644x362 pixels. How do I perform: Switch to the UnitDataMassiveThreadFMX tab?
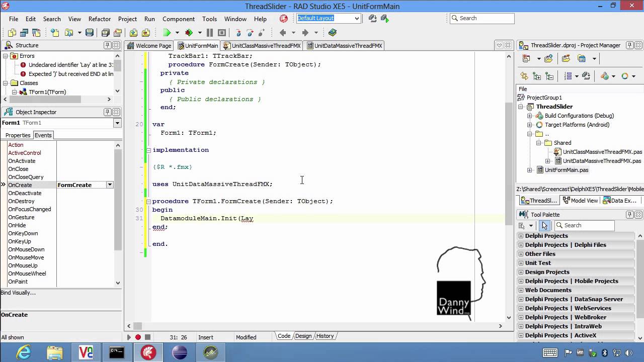[344, 46]
